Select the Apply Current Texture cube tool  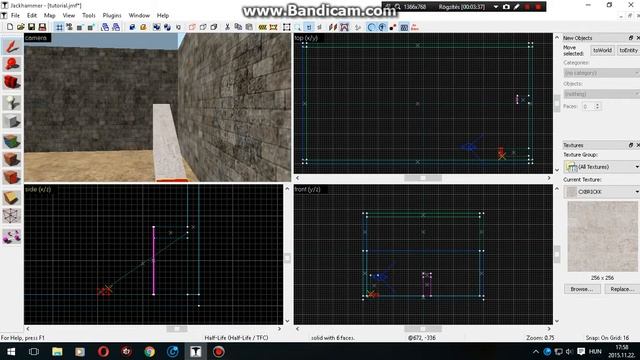pos(11,159)
